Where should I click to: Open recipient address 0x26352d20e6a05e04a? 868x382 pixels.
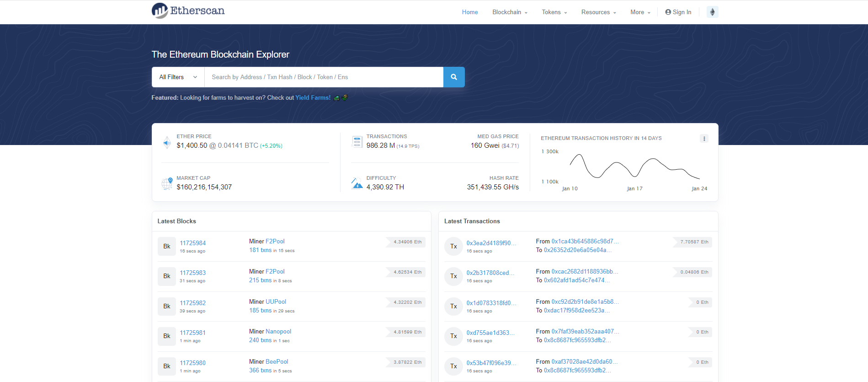[578, 250]
